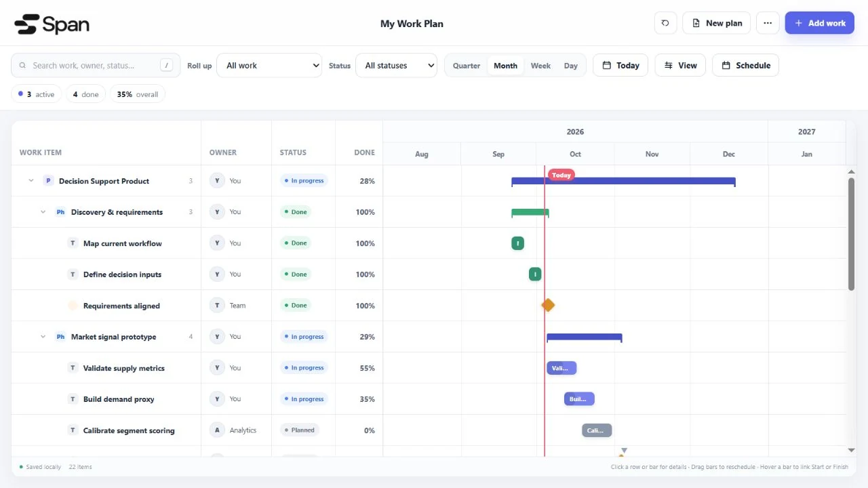868x488 pixels.
Task: Click the Requirements aligned milestone diamond
Action: pyautogui.click(x=548, y=305)
